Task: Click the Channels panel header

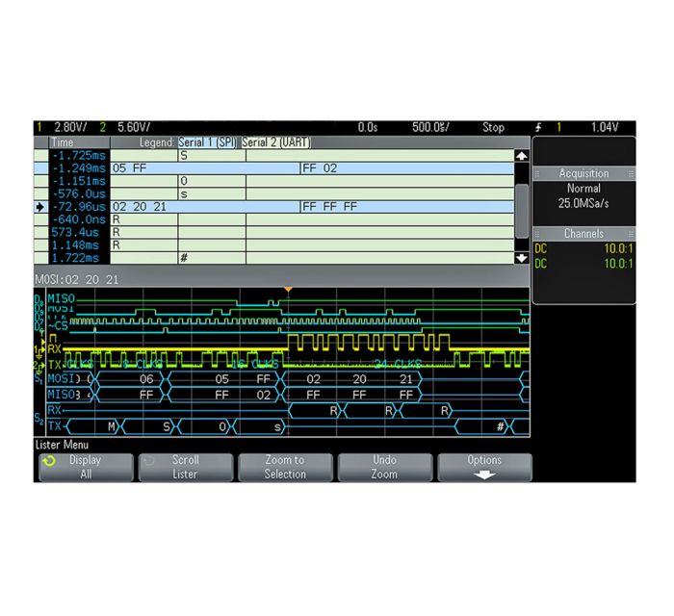Action: (583, 234)
